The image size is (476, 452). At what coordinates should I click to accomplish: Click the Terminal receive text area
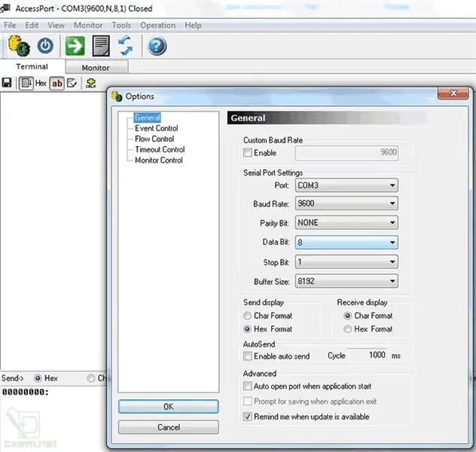(x=53, y=231)
